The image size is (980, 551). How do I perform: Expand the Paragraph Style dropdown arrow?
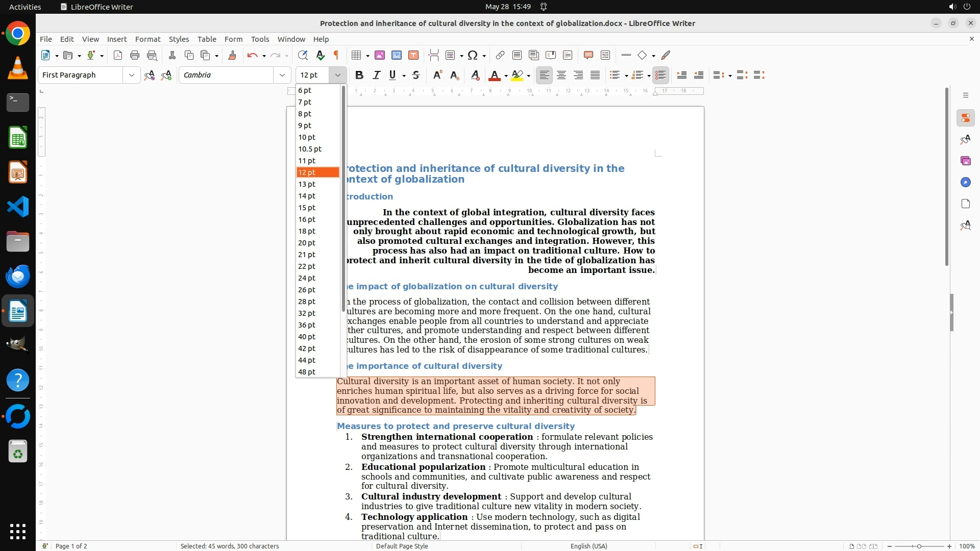pos(131,75)
